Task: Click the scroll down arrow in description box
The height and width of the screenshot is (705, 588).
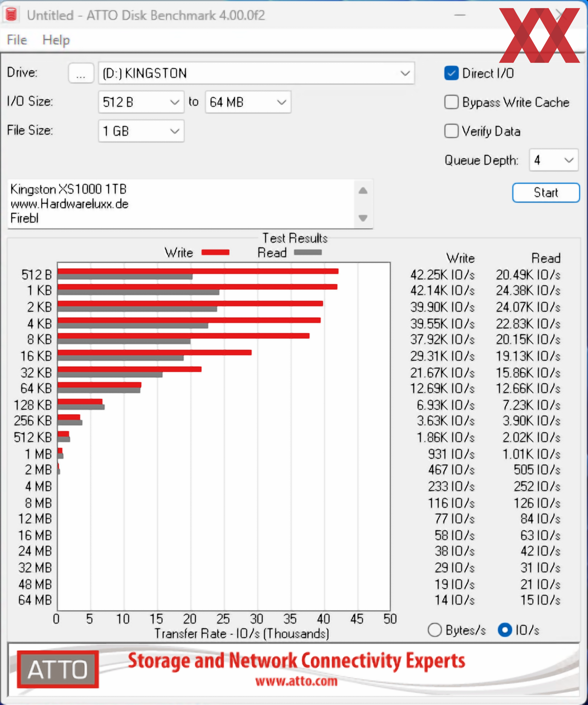Action: pyautogui.click(x=363, y=218)
